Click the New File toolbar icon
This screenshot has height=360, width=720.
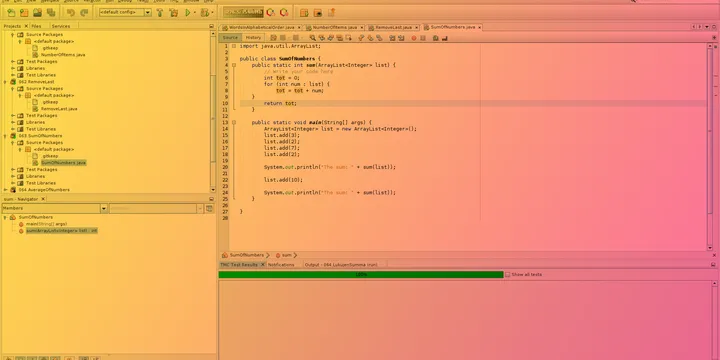point(11,12)
